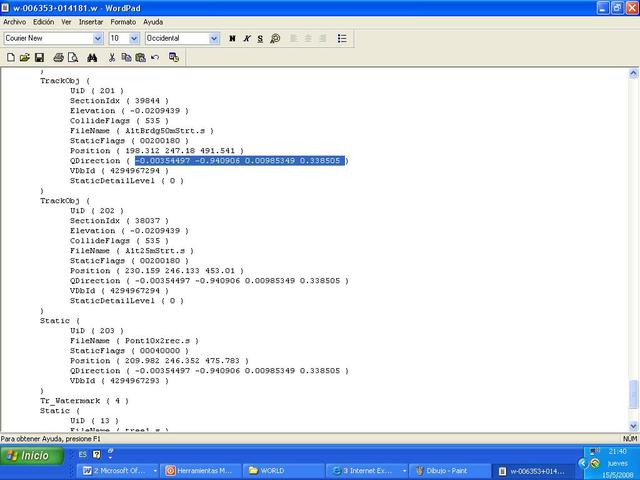The width and height of the screenshot is (640, 480).
Task: Click the Inicio start button
Action: click(28, 455)
